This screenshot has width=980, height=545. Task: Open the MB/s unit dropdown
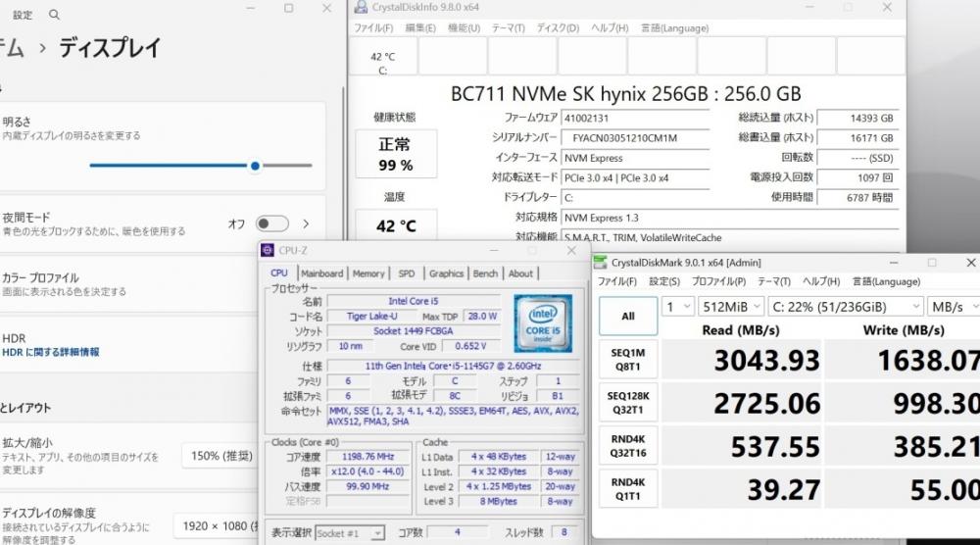coord(954,307)
